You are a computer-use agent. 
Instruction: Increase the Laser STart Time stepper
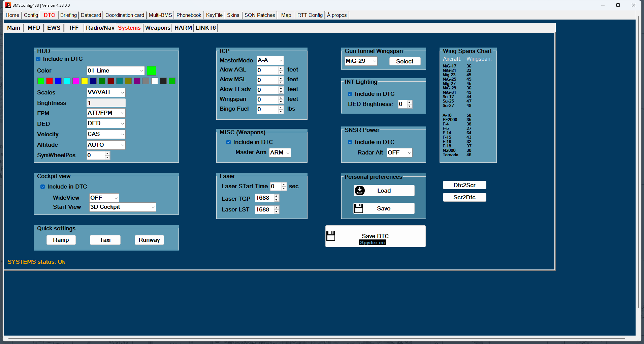pyautogui.click(x=284, y=184)
